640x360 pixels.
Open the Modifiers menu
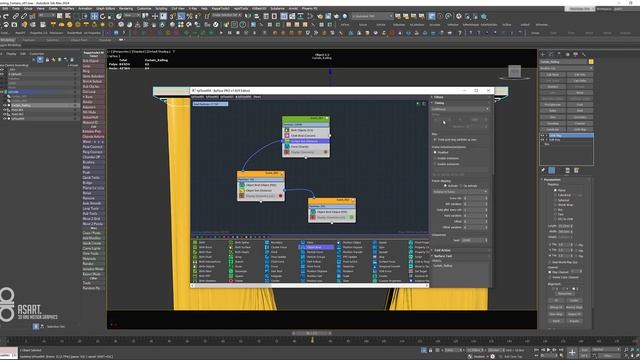point(67,8)
